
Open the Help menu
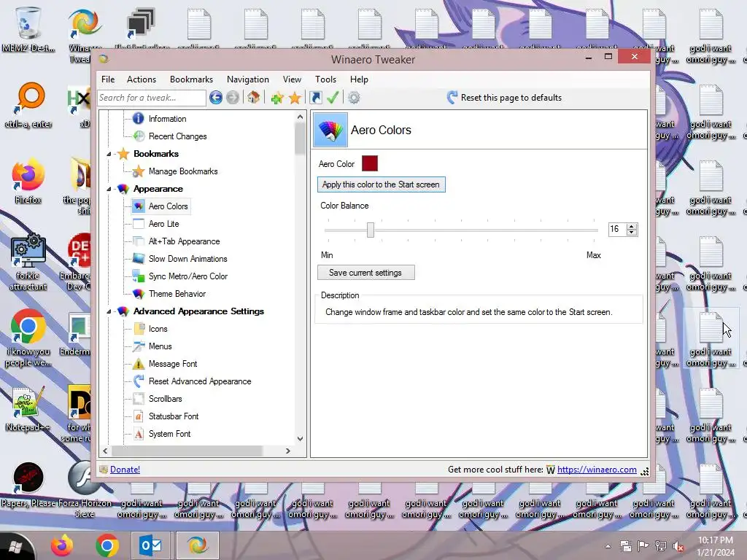tap(359, 79)
